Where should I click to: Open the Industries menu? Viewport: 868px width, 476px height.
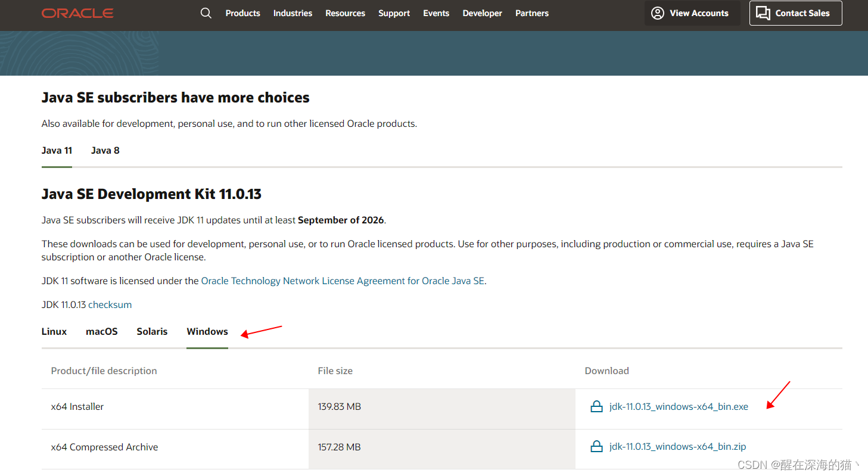coord(293,13)
